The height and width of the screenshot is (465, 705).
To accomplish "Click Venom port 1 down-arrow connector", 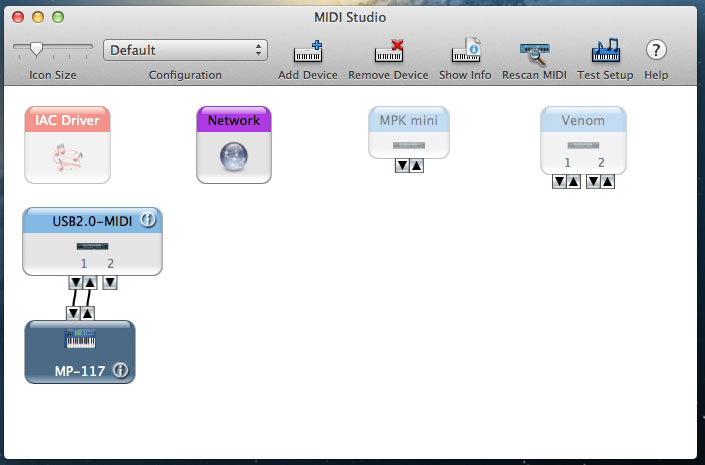I will coord(559,182).
